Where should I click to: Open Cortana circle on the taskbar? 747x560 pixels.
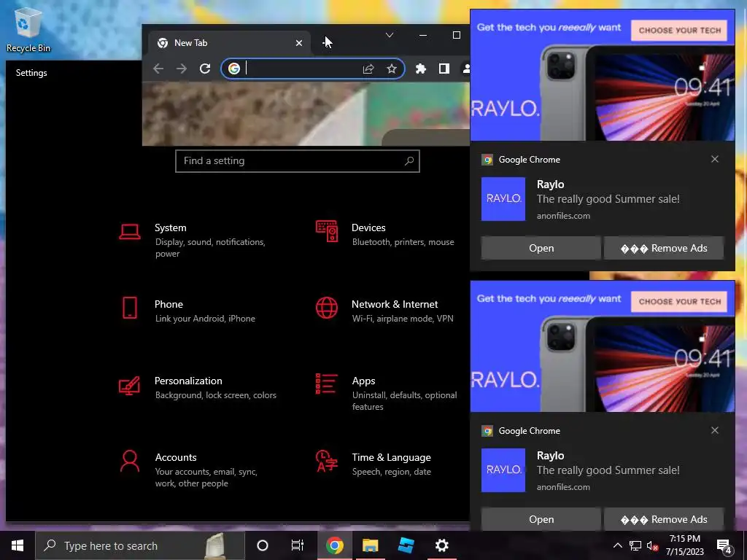pyautogui.click(x=263, y=545)
